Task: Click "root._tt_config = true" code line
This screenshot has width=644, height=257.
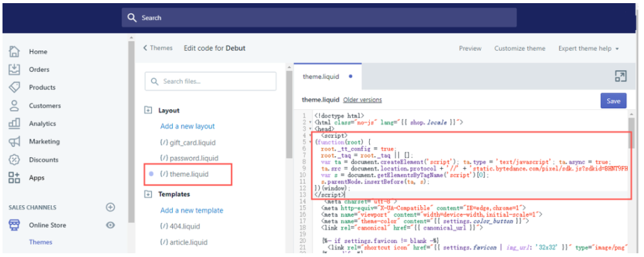Action: [x=357, y=149]
